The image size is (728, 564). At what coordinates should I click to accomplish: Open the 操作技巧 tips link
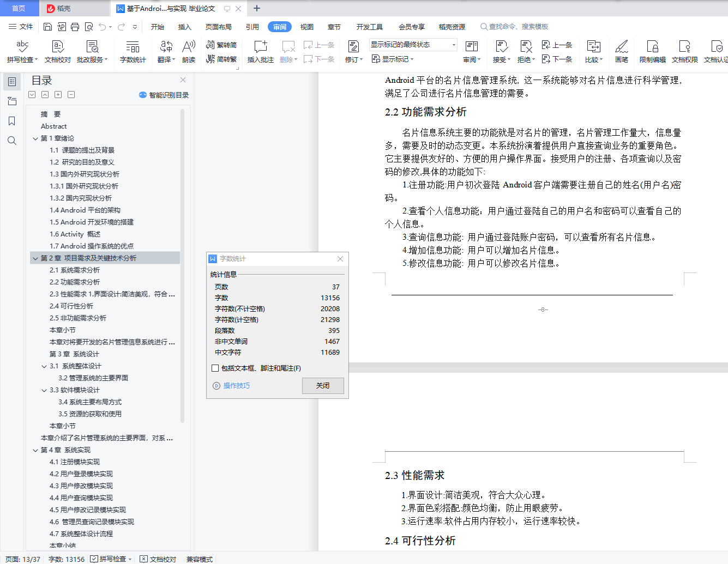click(232, 385)
